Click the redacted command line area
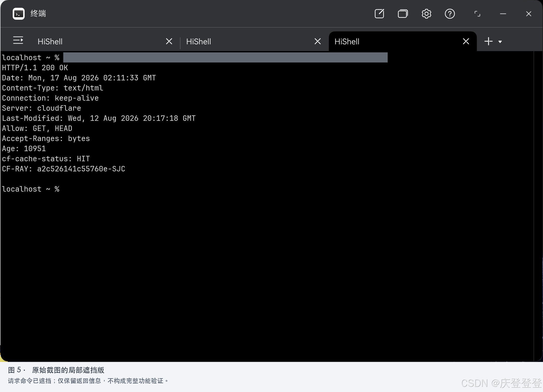 [225, 57]
